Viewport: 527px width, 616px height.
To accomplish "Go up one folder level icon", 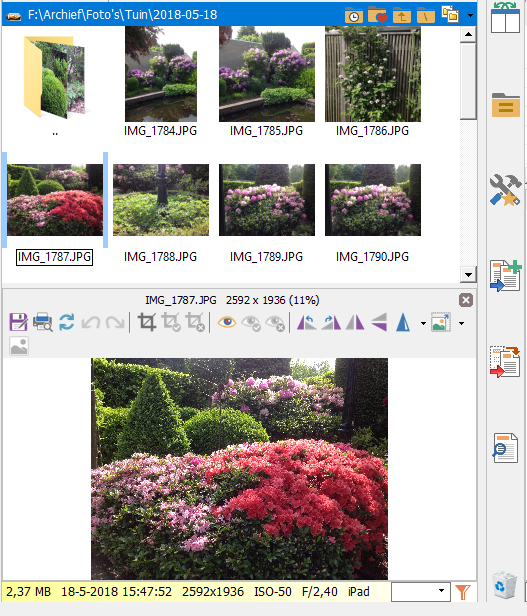I will (x=401, y=15).
